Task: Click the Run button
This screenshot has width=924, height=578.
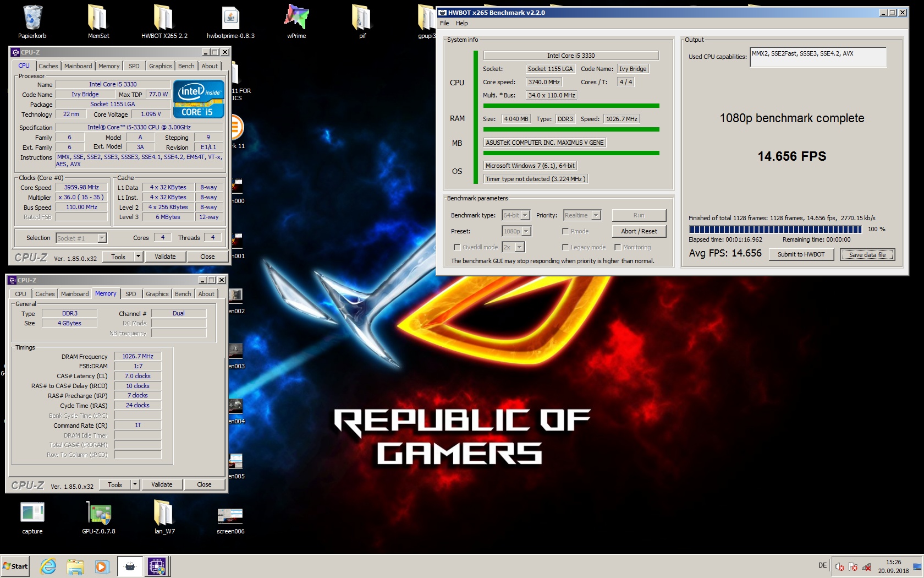Action: 639,215
